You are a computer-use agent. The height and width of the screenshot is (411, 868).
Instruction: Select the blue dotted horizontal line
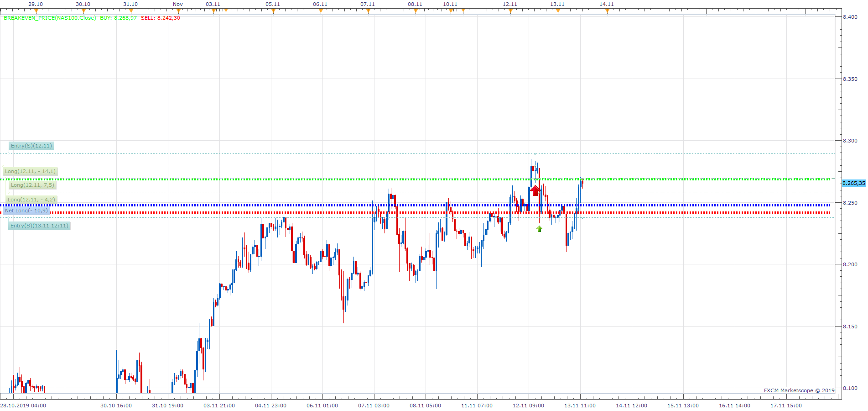coord(415,205)
